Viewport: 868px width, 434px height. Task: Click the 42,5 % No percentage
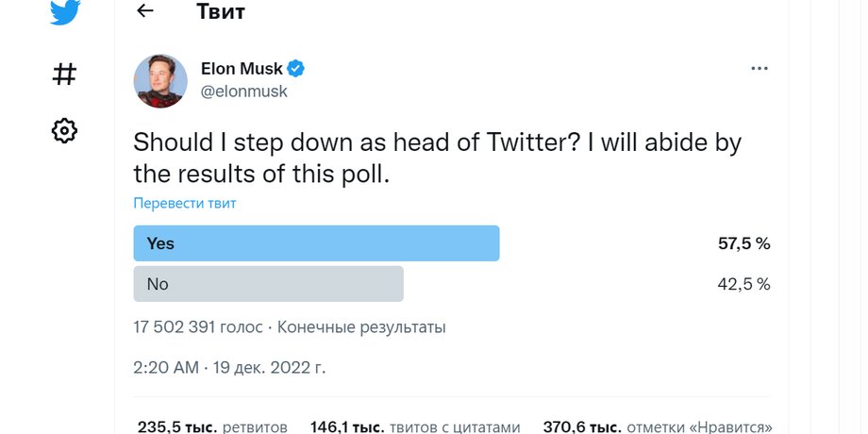tap(743, 283)
